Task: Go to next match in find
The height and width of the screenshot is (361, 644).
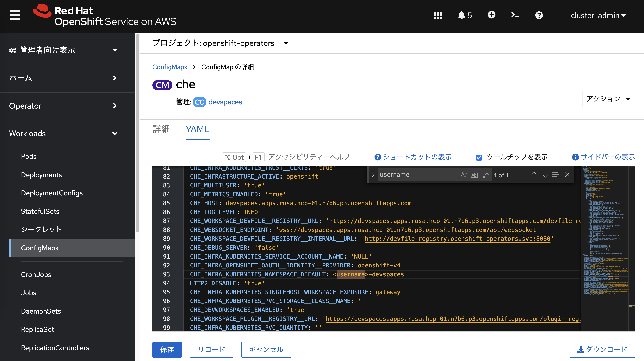Action: [545, 175]
